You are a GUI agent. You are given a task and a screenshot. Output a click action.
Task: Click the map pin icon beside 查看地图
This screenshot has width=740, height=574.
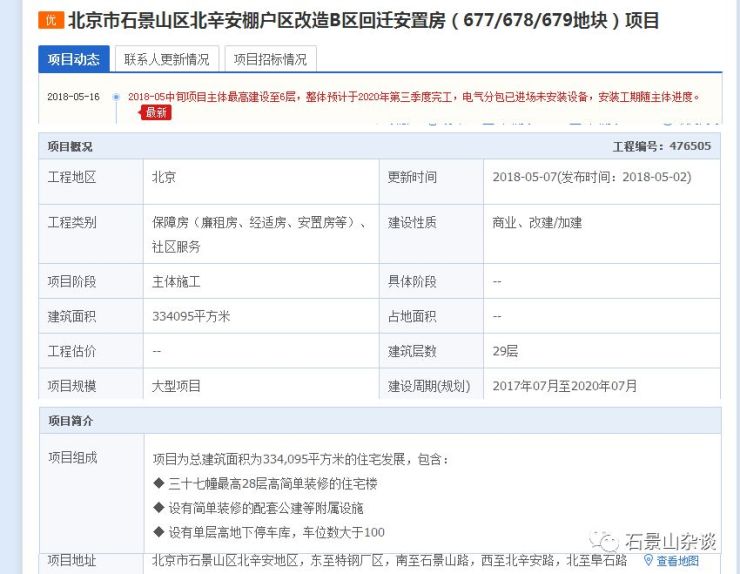point(648,560)
